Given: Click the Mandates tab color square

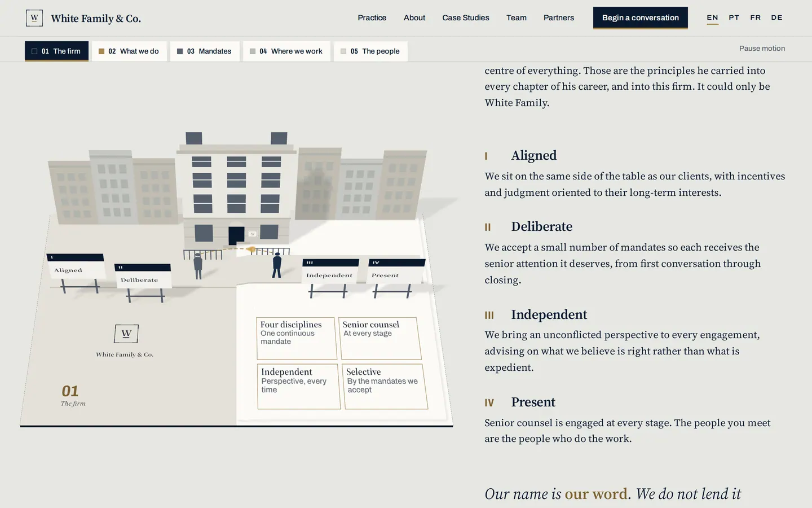Looking at the screenshot, I should click(x=180, y=51).
